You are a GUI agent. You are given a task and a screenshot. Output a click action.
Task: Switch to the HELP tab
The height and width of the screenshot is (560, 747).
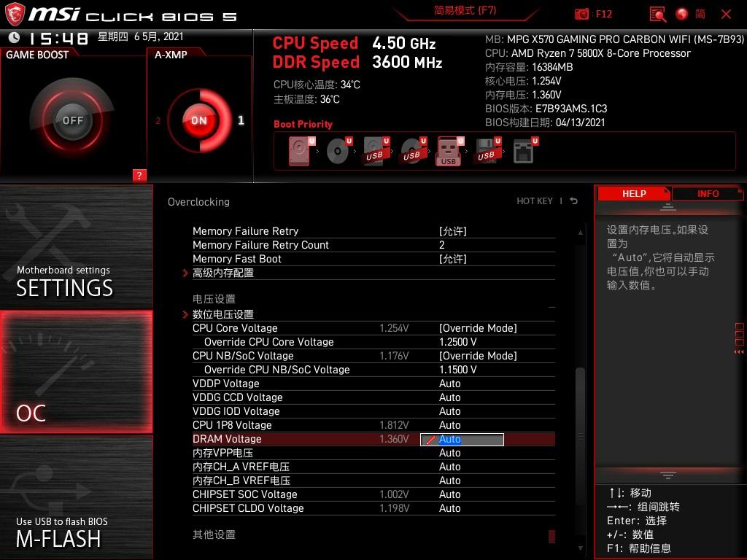click(634, 194)
